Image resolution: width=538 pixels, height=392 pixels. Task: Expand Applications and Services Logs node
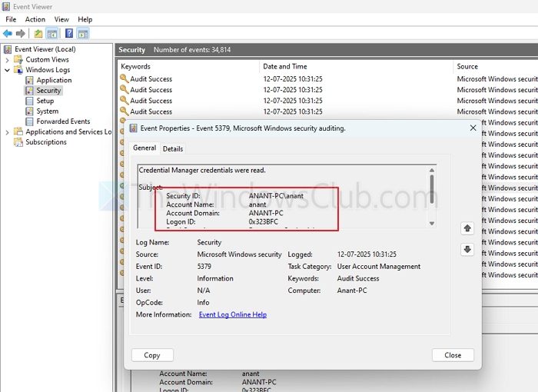tap(8, 132)
